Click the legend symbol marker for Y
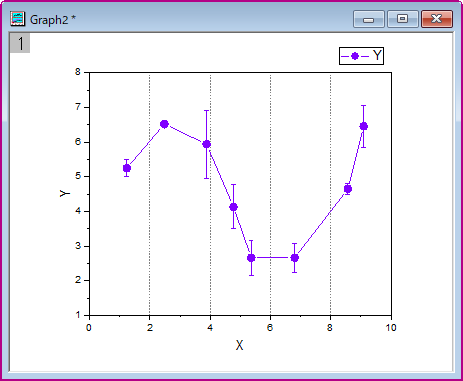 point(355,56)
